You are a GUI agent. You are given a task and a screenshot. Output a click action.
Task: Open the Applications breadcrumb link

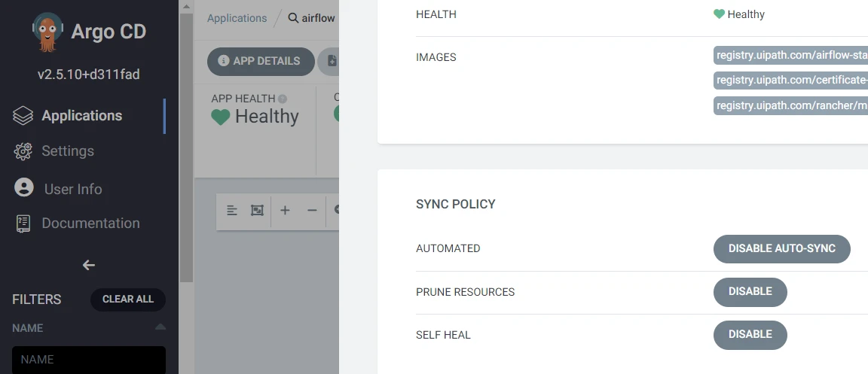(237, 18)
